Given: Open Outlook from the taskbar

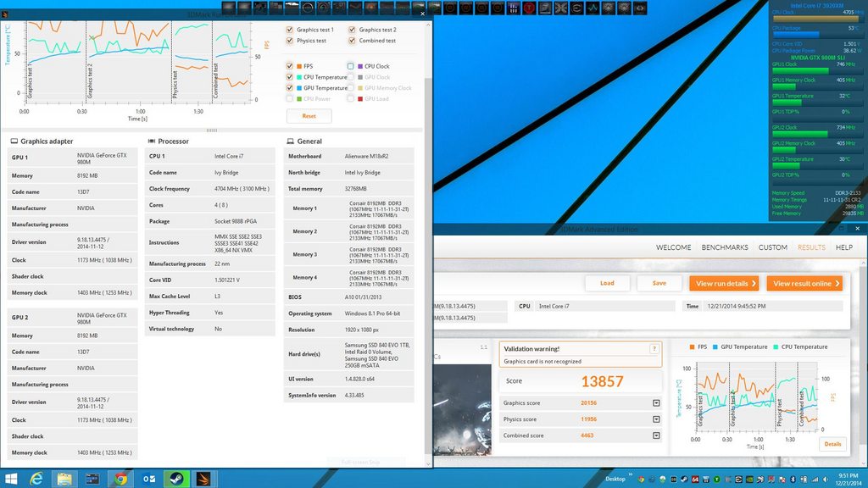Looking at the screenshot, I should pyautogui.click(x=148, y=479).
